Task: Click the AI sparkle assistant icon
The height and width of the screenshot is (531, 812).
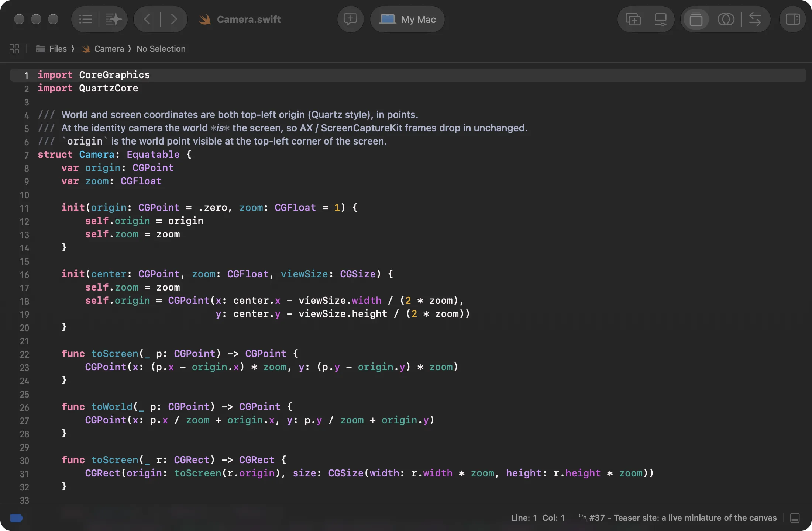Action: click(x=113, y=19)
